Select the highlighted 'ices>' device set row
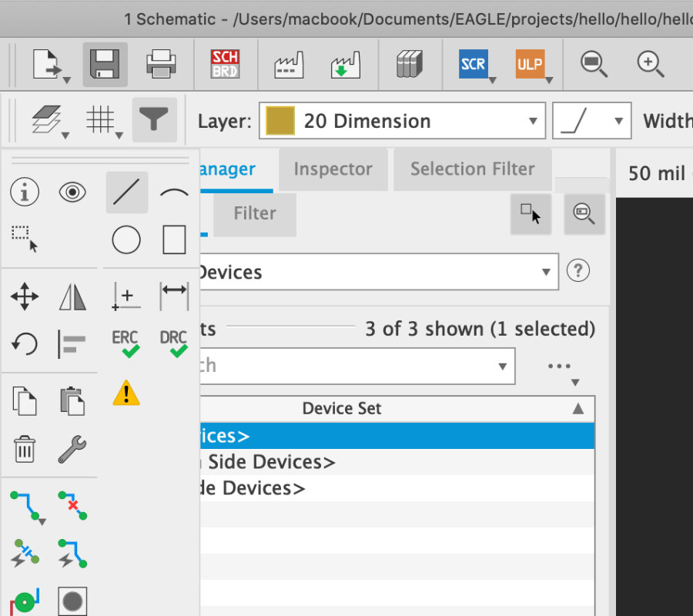 [397, 436]
